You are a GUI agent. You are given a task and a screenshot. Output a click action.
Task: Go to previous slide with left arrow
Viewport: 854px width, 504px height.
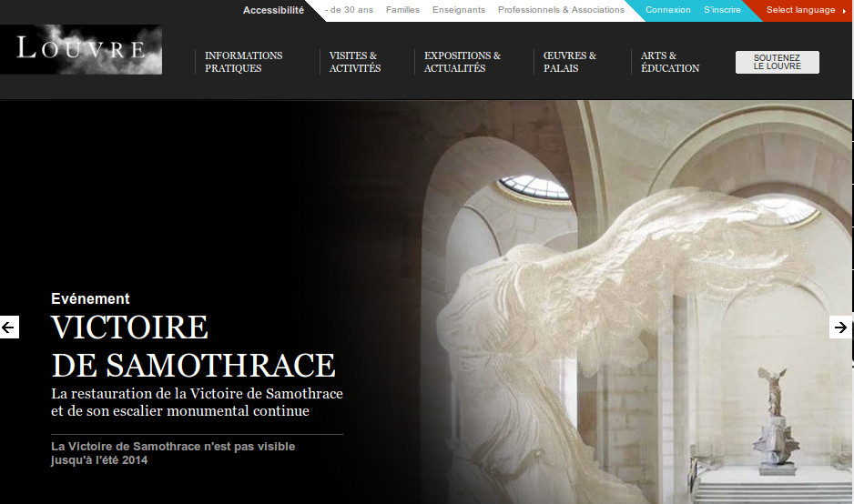9,328
